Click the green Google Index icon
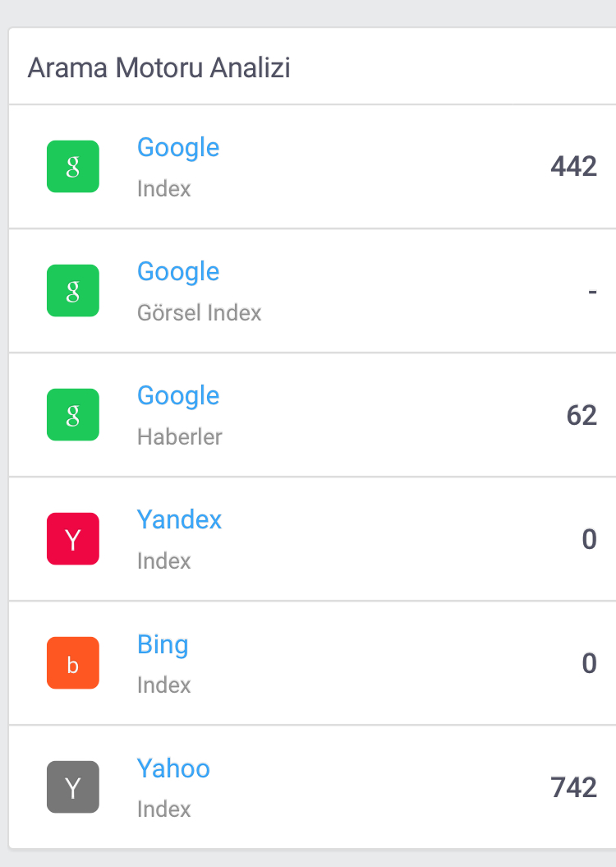 73,167
